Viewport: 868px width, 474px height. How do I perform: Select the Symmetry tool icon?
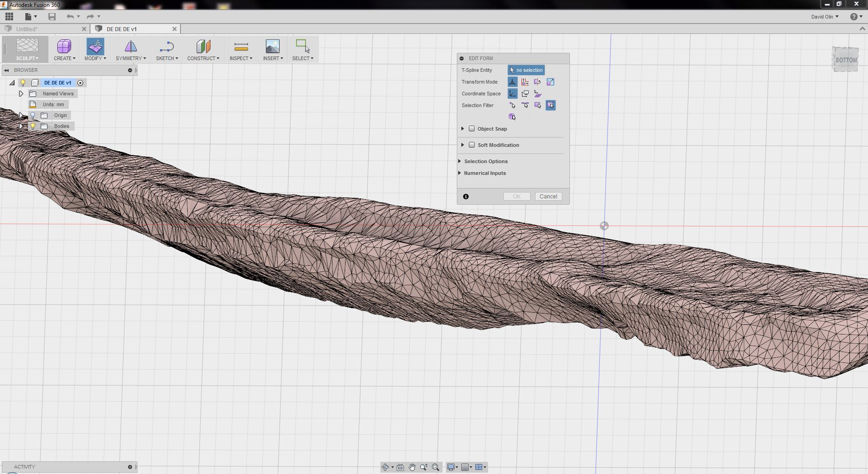point(130,49)
